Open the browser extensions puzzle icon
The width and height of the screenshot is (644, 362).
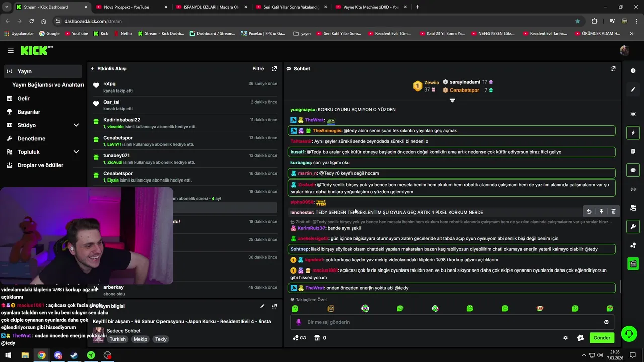[x=595, y=21]
